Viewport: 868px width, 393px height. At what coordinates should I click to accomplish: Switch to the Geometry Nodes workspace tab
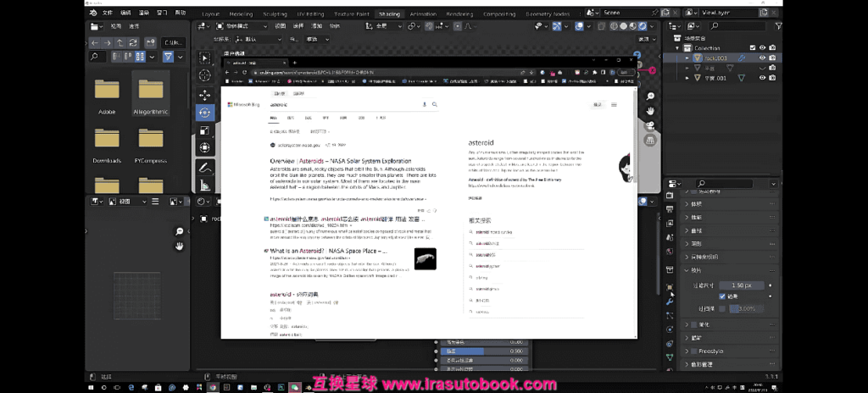pos(548,14)
